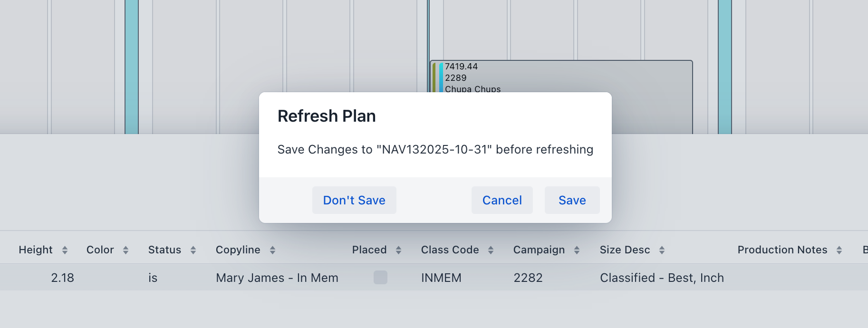Viewport: 868px width, 328px height.
Task: Click the Status column sort icon
Action: click(193, 250)
